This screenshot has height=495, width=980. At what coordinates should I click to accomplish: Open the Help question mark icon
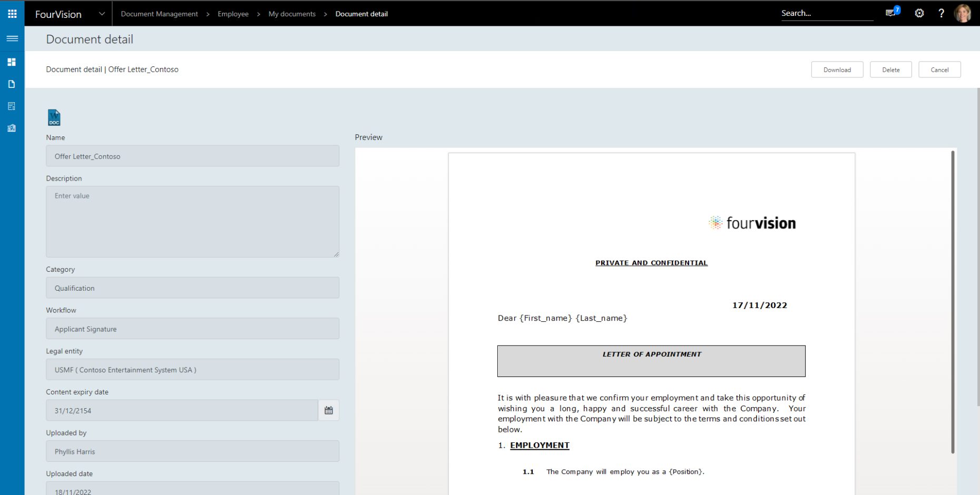click(942, 13)
